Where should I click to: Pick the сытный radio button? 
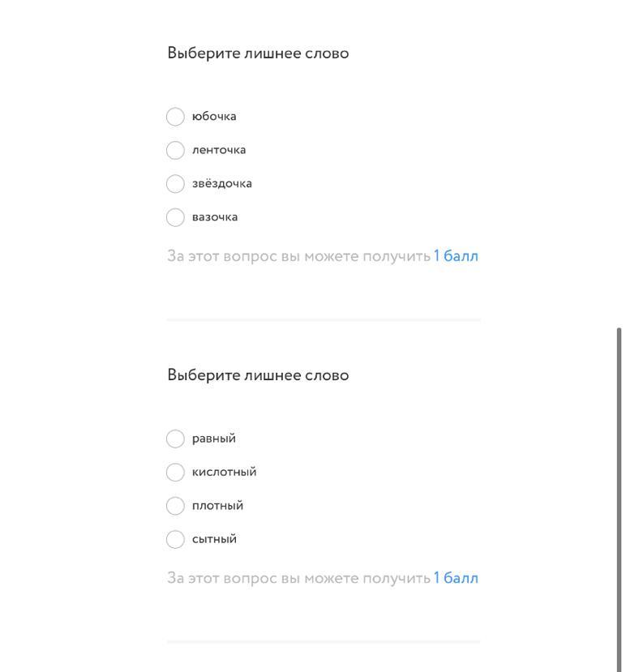coord(175,539)
